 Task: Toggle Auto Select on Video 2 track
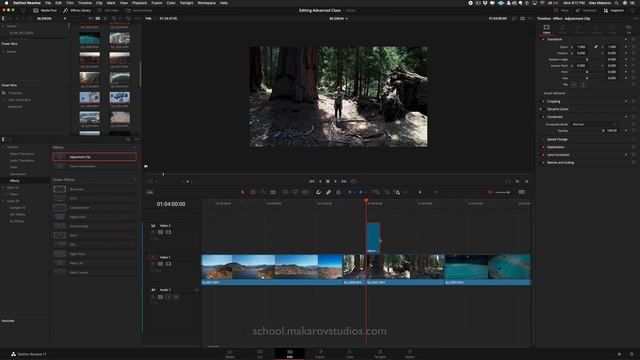[160, 232]
